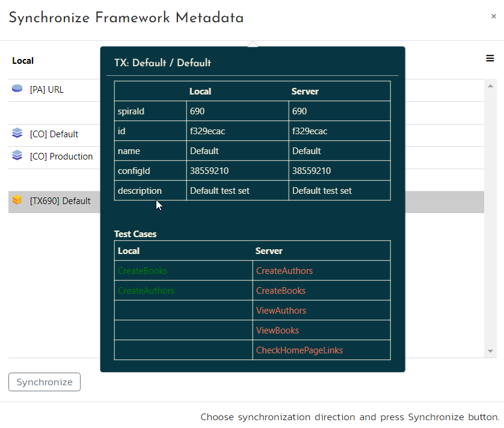This screenshot has height=428, width=504.
Task: Click the server ViewAuthors test case
Action: [x=281, y=311]
